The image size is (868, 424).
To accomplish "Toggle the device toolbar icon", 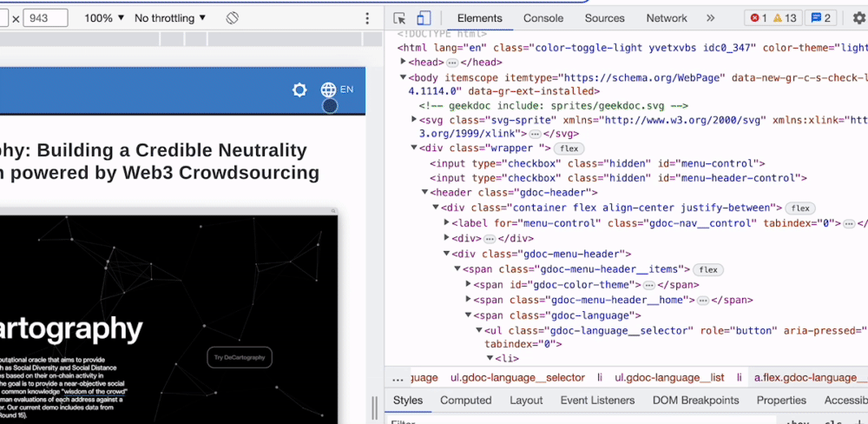I will click(x=424, y=18).
